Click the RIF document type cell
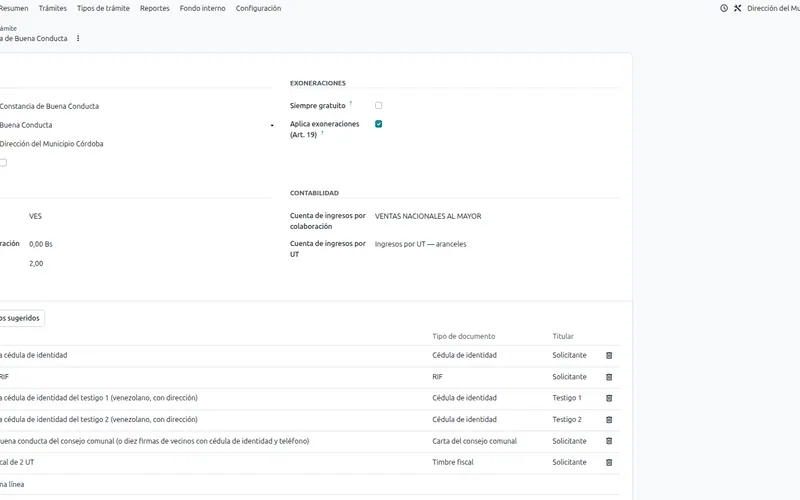Image resolution: width=800 pixels, height=500 pixels. [x=437, y=377]
